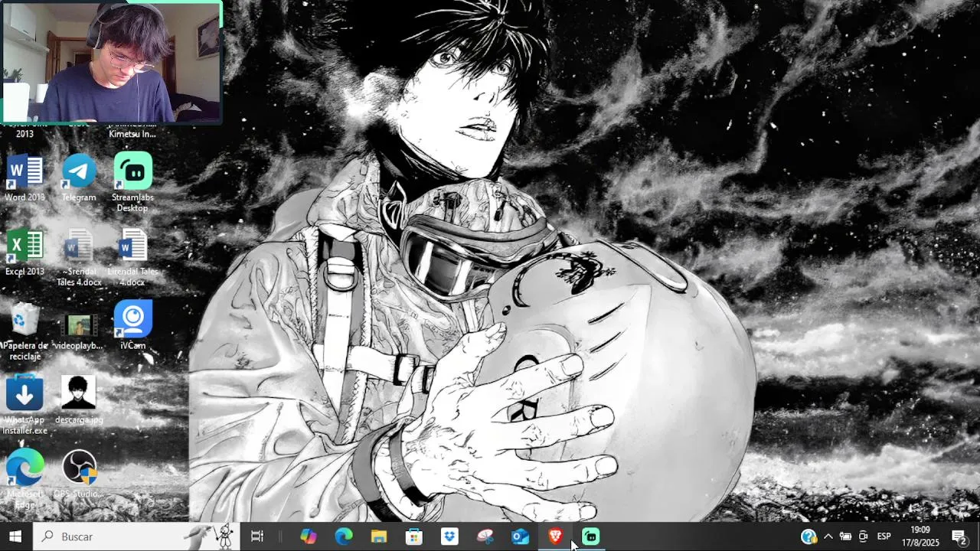
Task: Open Outlook from the taskbar
Action: 521,536
